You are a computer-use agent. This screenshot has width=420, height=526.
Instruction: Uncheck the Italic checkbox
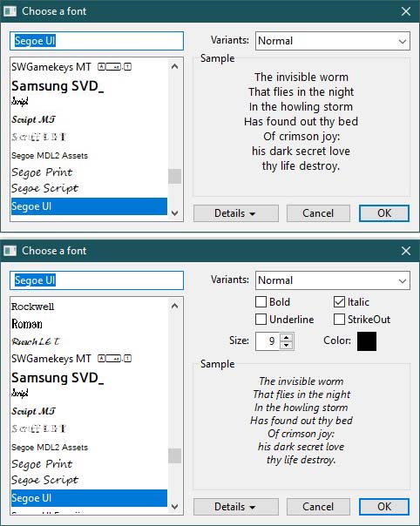click(x=339, y=301)
